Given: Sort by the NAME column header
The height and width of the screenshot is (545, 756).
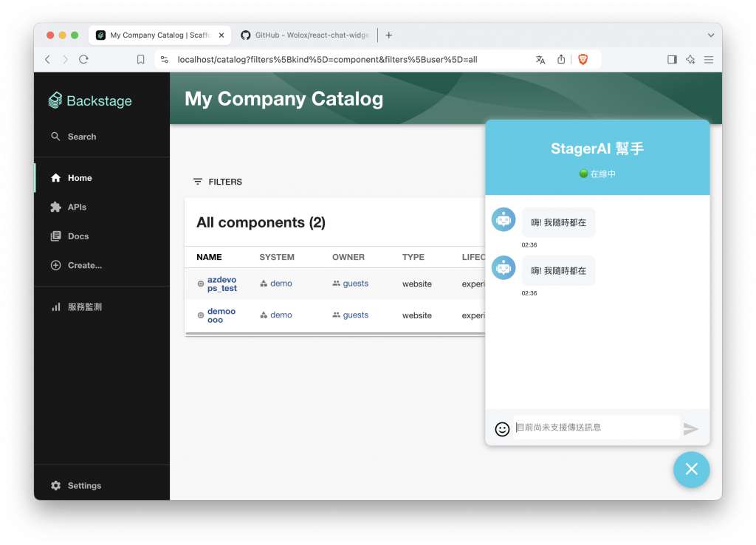Looking at the screenshot, I should [209, 257].
